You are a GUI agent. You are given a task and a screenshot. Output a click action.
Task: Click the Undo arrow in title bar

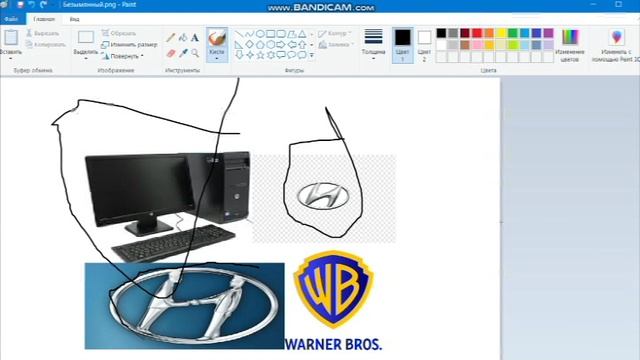coord(31,4)
